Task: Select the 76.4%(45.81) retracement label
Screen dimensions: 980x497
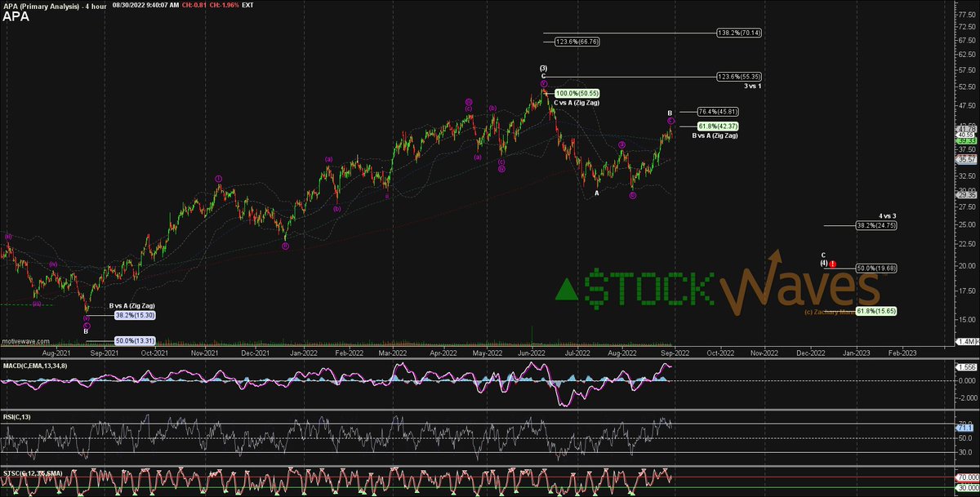Action: 719,111
